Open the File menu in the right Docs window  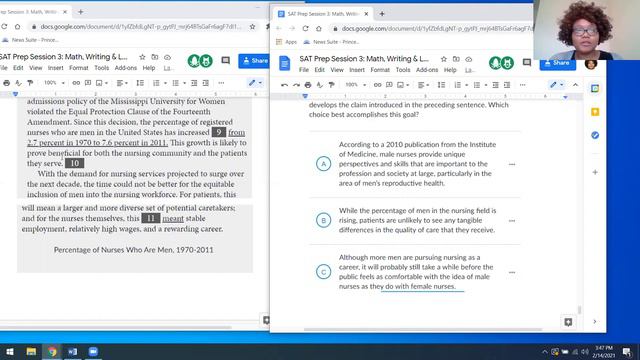(x=304, y=70)
